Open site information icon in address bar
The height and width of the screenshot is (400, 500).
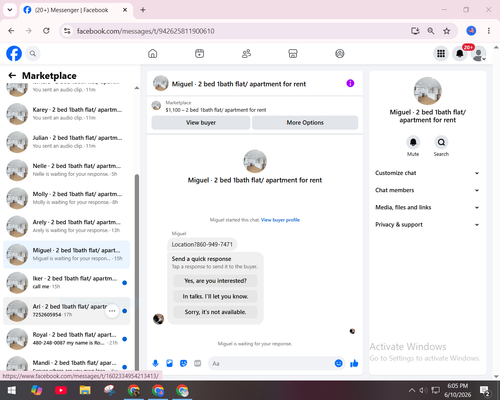pos(67,31)
